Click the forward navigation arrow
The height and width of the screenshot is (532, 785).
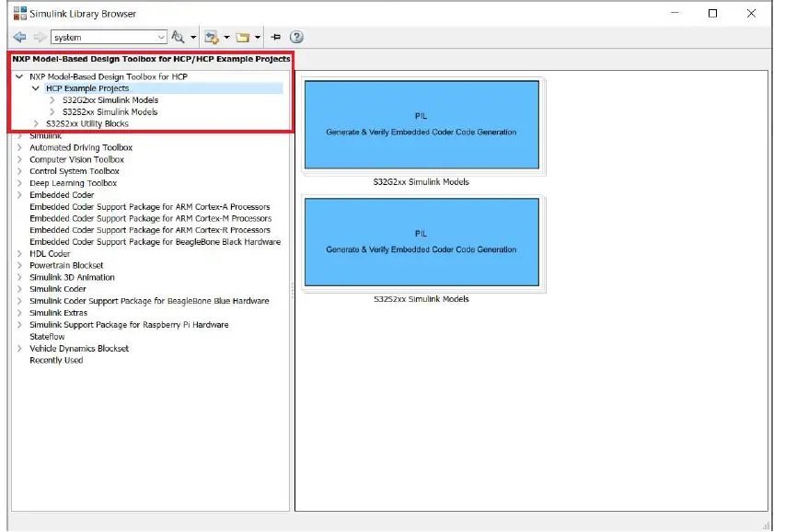click(x=36, y=37)
